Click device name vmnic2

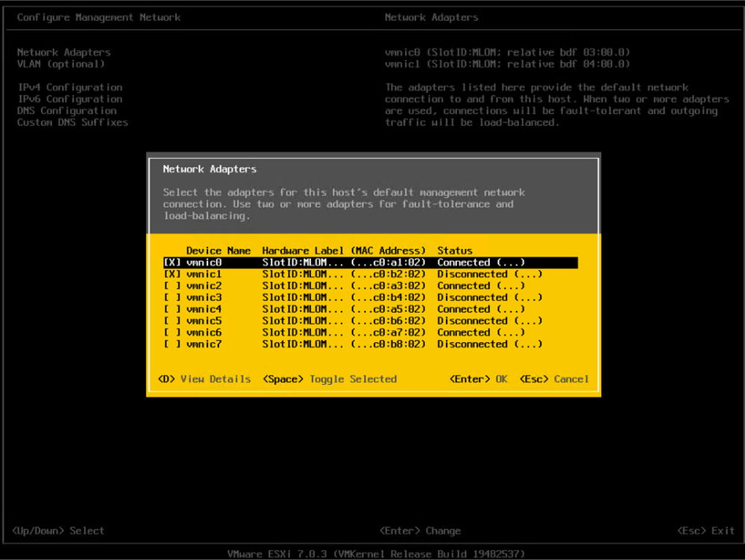[x=204, y=286]
